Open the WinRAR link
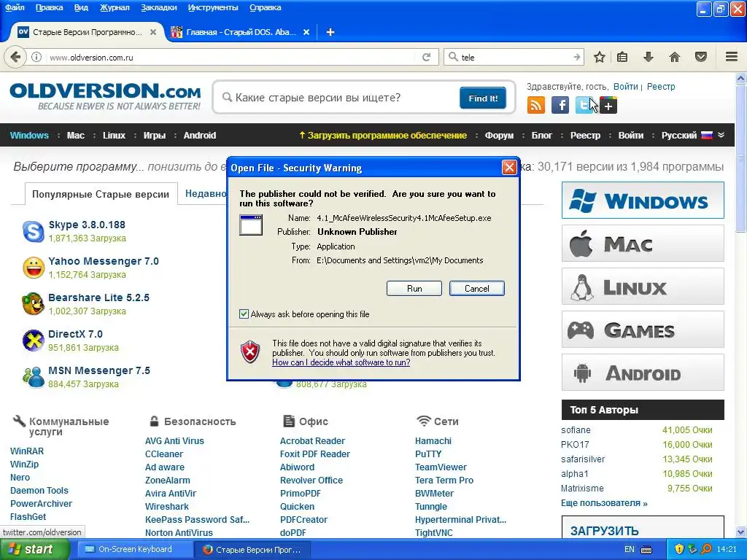The width and height of the screenshot is (747, 560). [x=27, y=451]
